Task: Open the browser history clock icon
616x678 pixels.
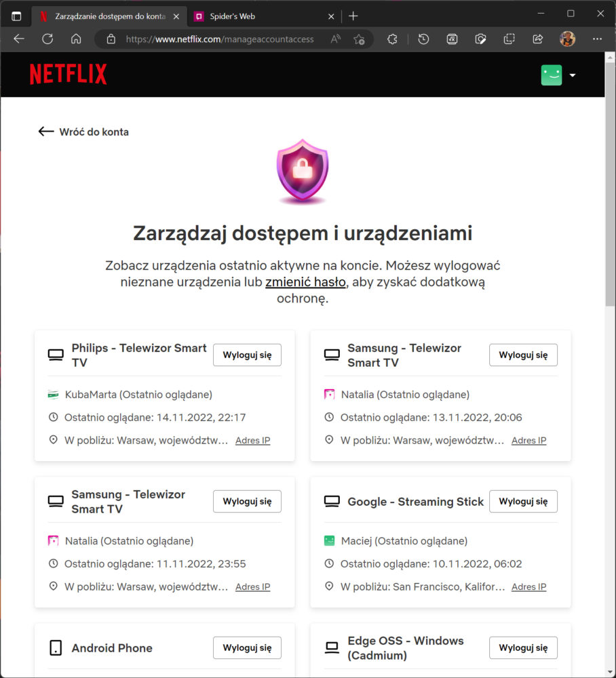Action: (x=423, y=39)
